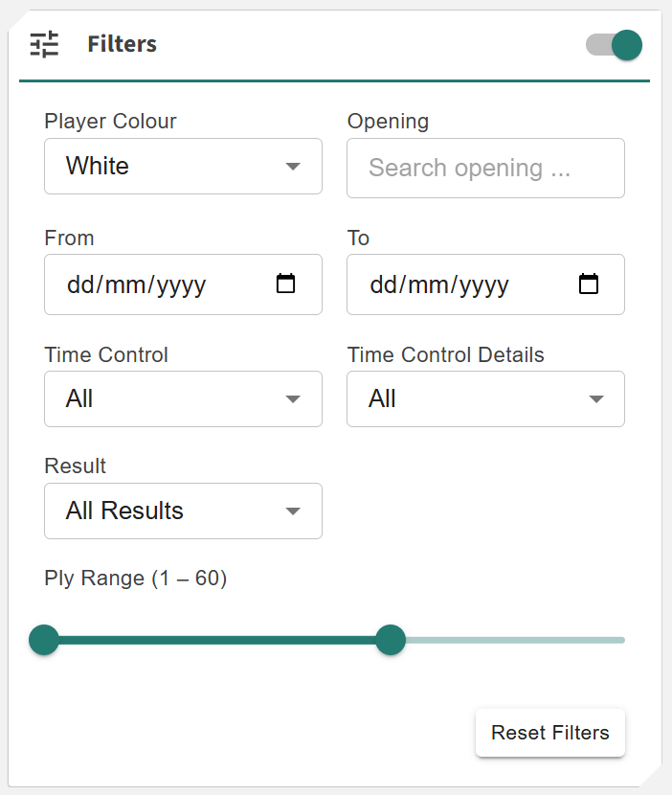
Task: Click the Result dropdown arrow
Action: 293,511
